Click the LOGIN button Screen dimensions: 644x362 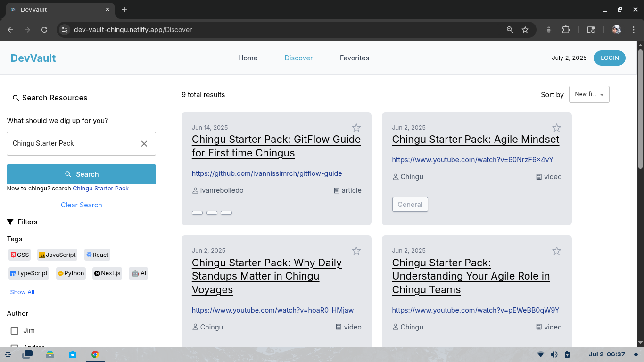610,58
